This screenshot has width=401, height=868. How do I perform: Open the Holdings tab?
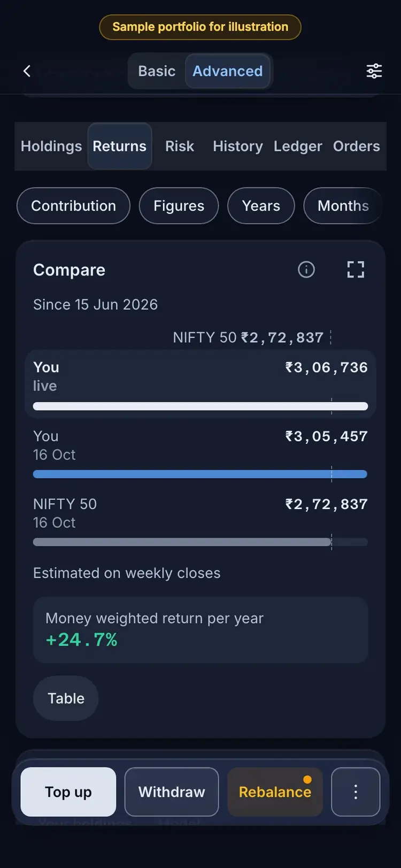click(51, 146)
